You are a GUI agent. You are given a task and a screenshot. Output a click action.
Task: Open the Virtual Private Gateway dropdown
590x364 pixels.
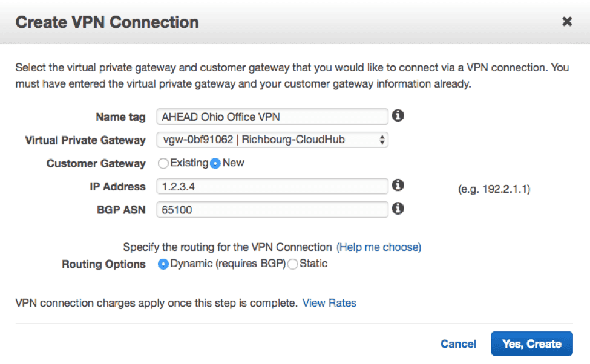pyautogui.click(x=272, y=140)
